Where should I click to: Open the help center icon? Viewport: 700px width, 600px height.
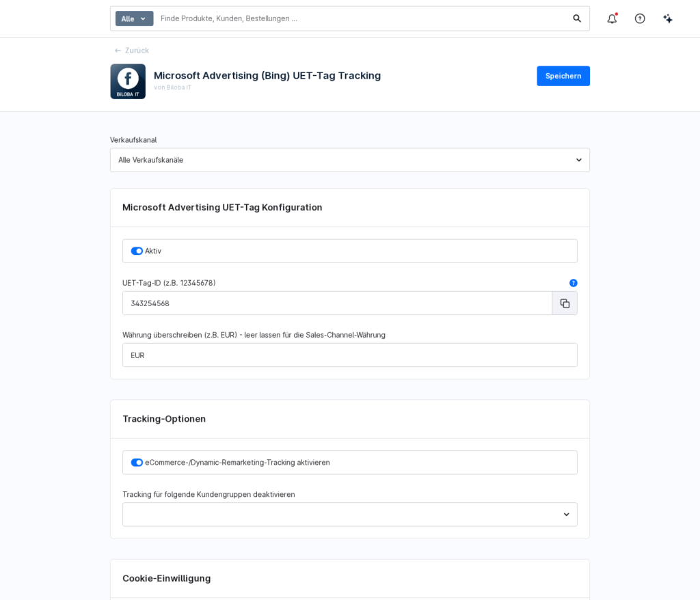[640, 18]
